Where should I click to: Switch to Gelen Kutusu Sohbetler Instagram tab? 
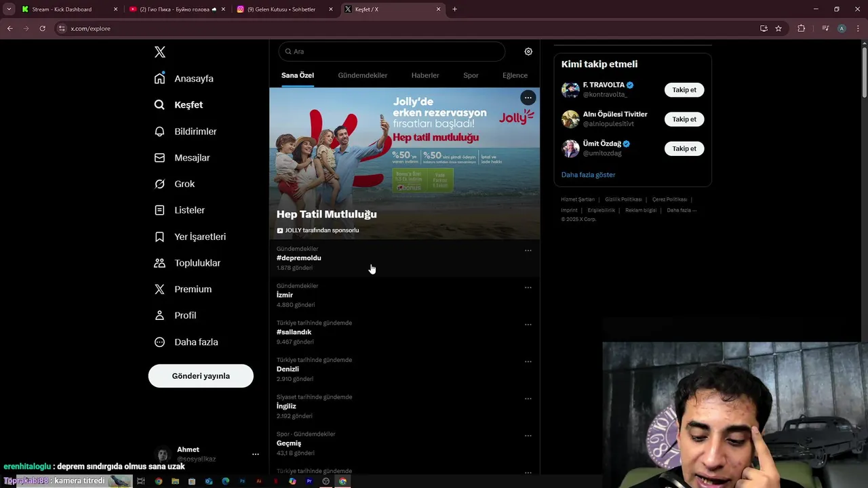coord(285,9)
